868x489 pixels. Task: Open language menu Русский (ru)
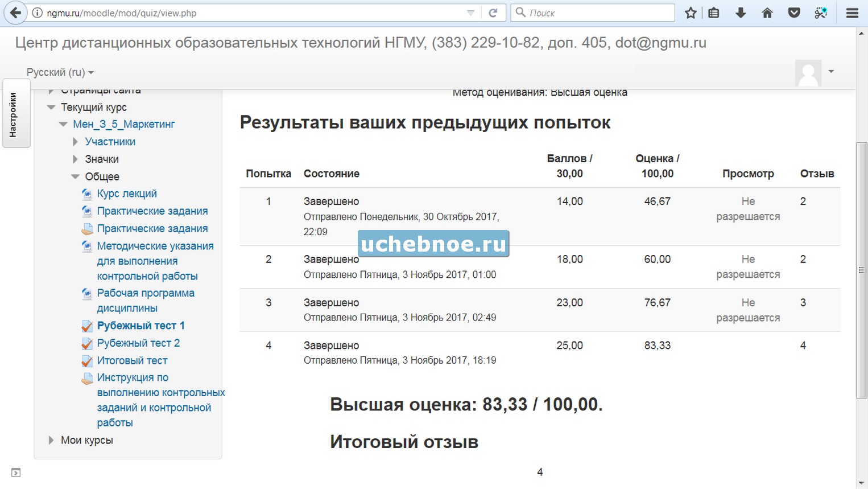(60, 72)
